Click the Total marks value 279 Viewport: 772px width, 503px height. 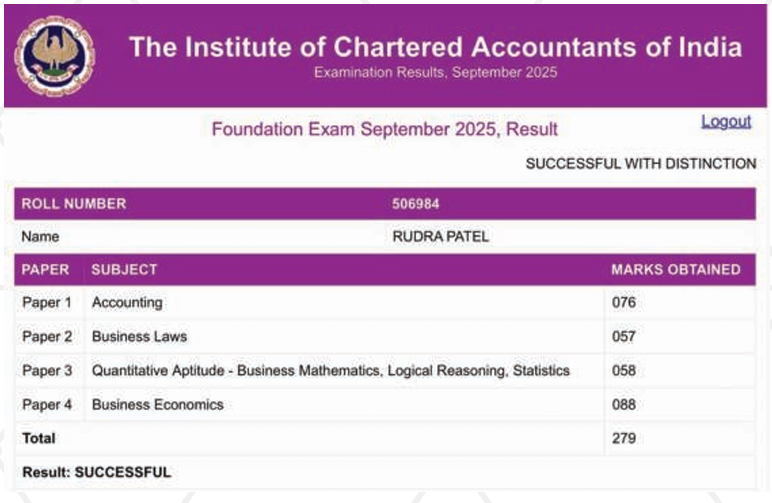click(624, 439)
